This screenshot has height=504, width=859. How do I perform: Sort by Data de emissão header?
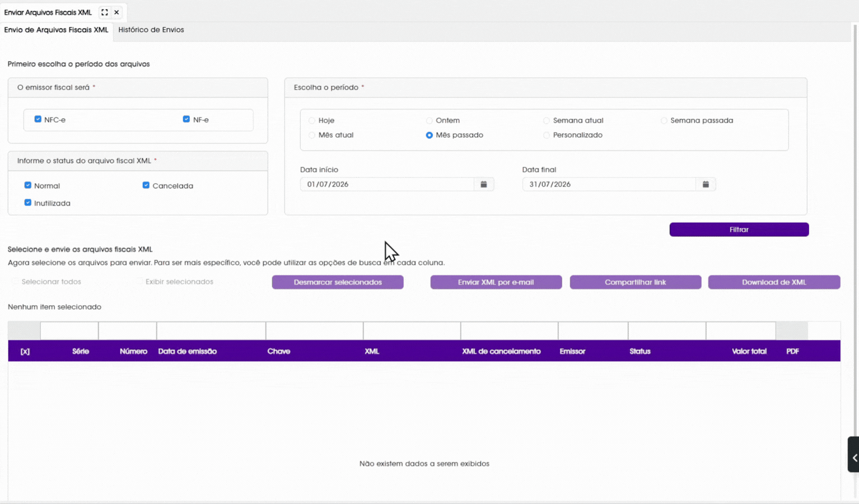point(188,351)
